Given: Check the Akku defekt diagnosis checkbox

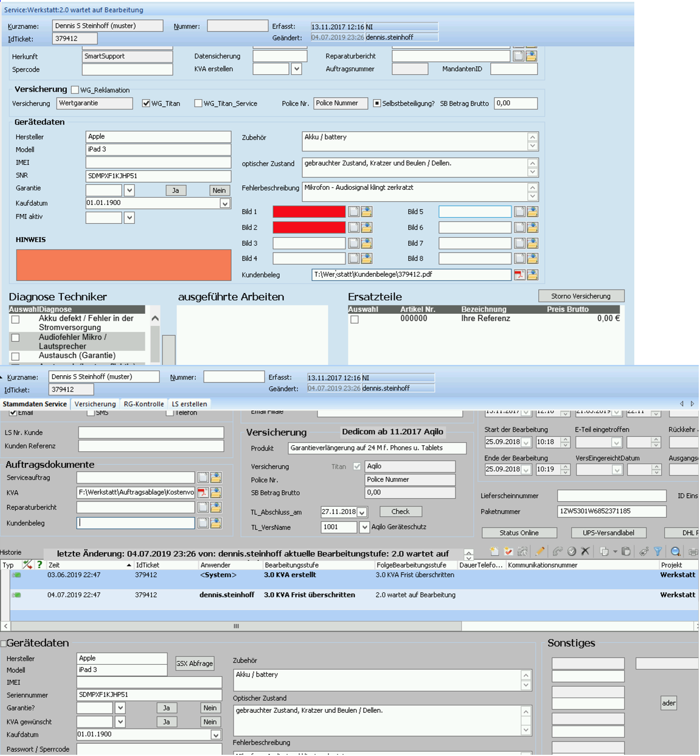Looking at the screenshot, I should point(16,319).
